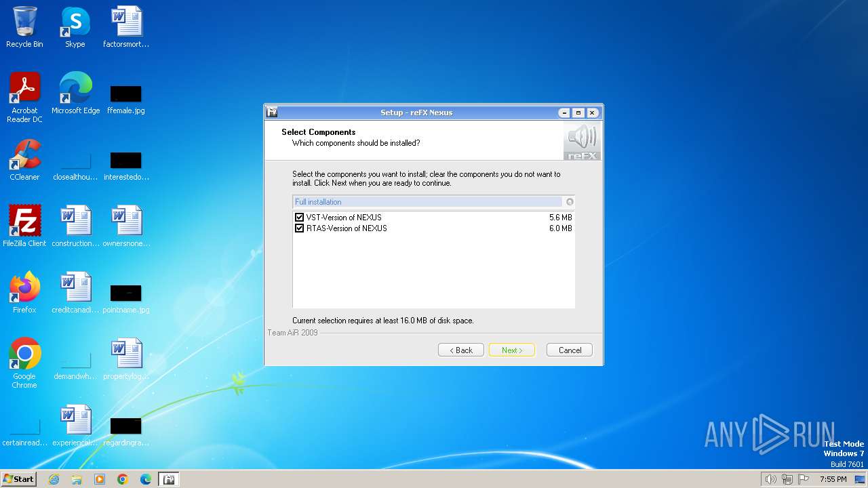
Task: Open the construction Word document
Action: tap(75, 226)
